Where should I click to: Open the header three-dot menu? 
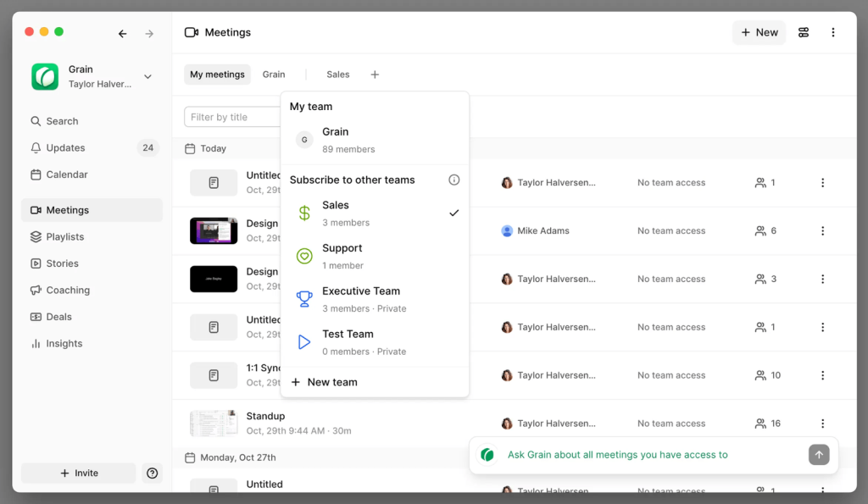pyautogui.click(x=833, y=32)
